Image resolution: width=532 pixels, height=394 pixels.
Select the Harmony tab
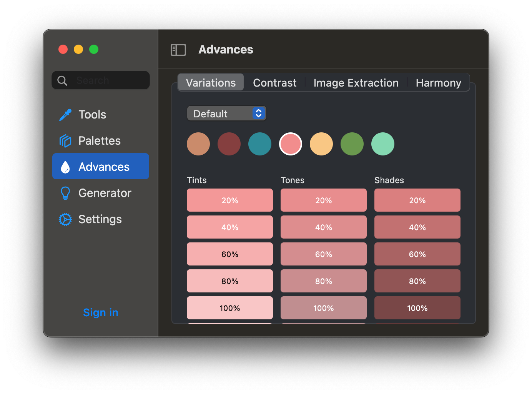click(438, 83)
